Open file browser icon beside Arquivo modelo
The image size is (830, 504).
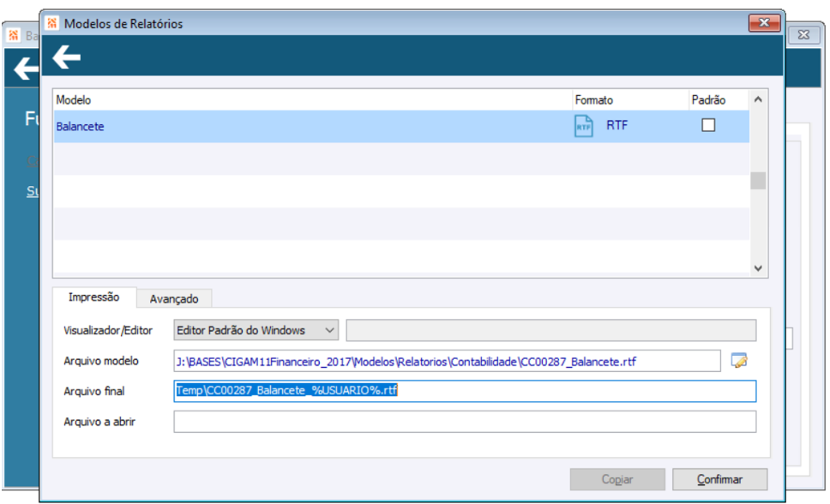tap(739, 361)
